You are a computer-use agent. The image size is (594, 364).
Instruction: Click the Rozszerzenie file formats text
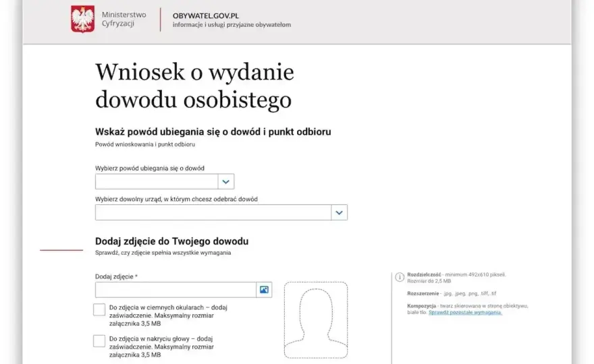(452, 294)
